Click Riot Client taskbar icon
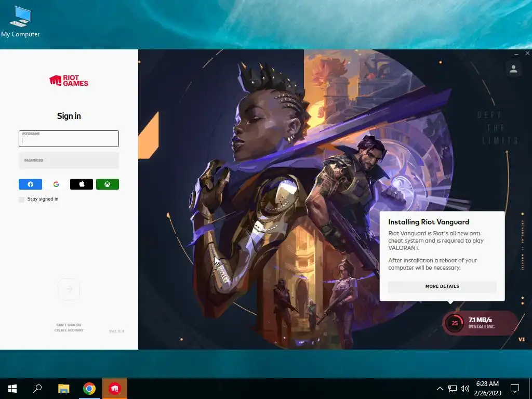The width and height of the screenshot is (532, 399). pyautogui.click(x=115, y=389)
